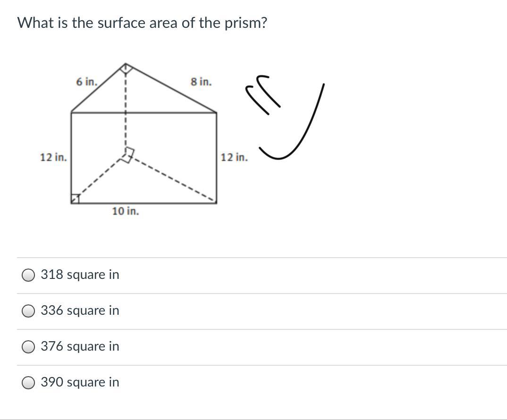
Task: Click the "10 in." base label
Action: (126, 211)
